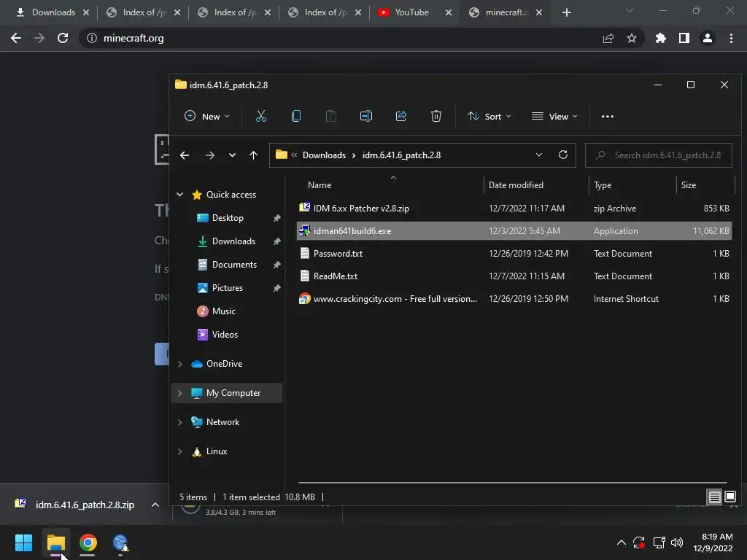Switch to details view in status bar
This screenshot has height=560, width=747.
[715, 497]
